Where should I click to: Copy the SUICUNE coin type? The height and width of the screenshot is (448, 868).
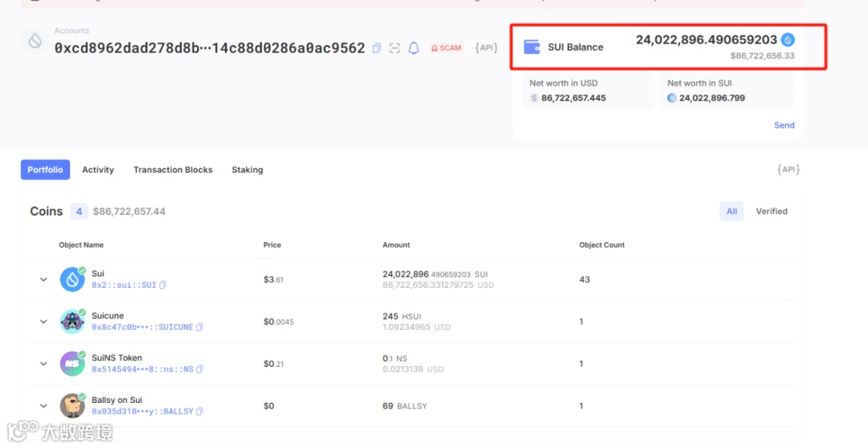(200, 327)
